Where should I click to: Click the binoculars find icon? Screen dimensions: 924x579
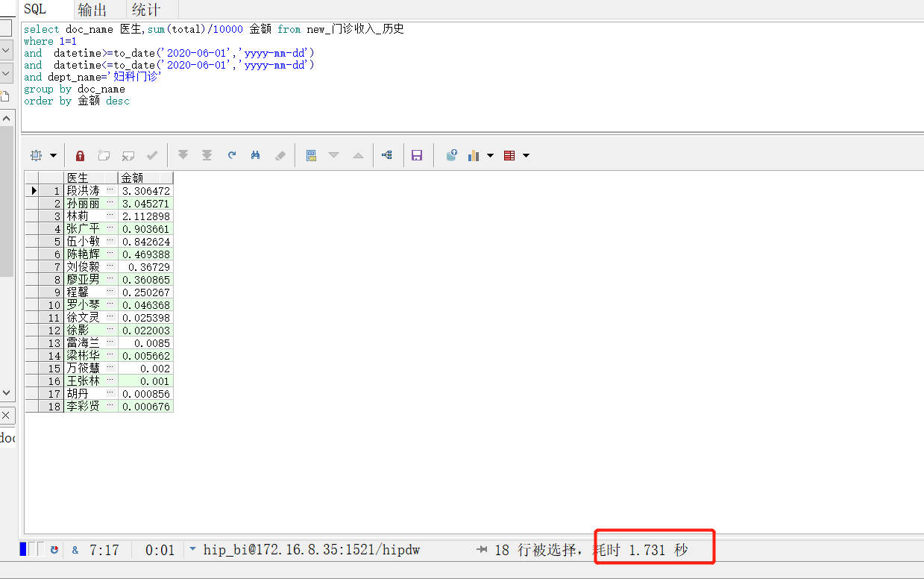click(256, 155)
